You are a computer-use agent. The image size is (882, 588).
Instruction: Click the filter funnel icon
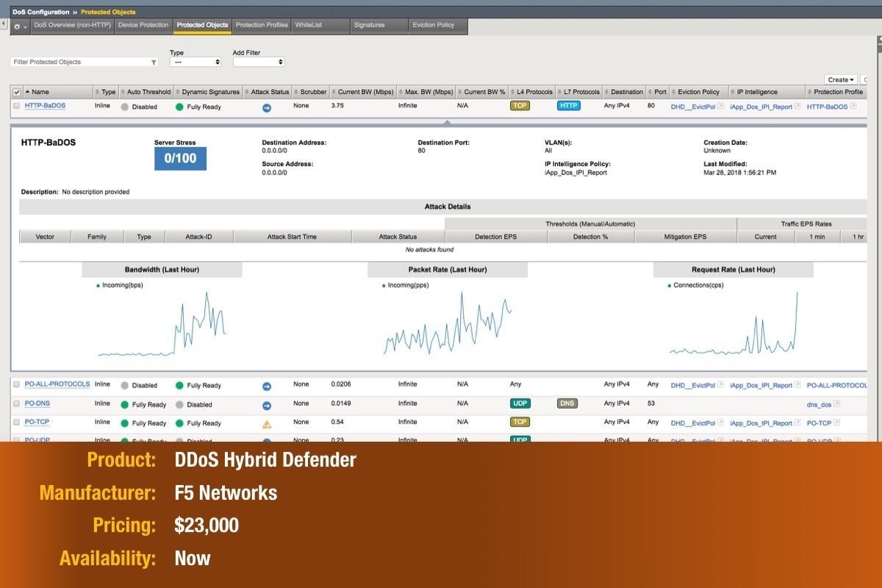click(154, 62)
